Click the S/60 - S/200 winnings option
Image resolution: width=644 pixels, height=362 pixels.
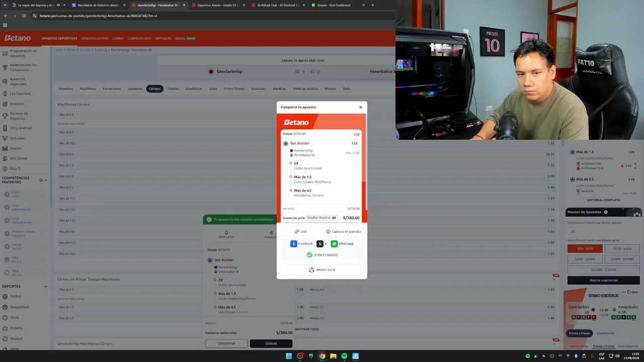(585, 249)
